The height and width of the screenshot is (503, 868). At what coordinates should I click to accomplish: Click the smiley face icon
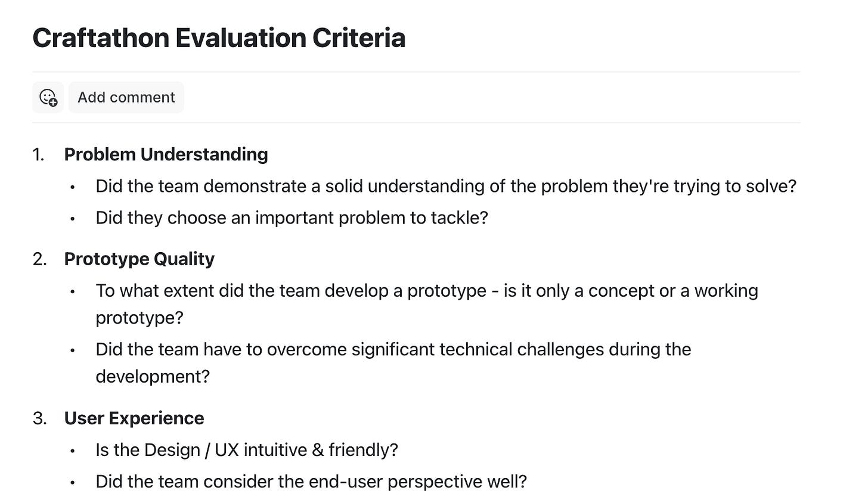click(46, 95)
